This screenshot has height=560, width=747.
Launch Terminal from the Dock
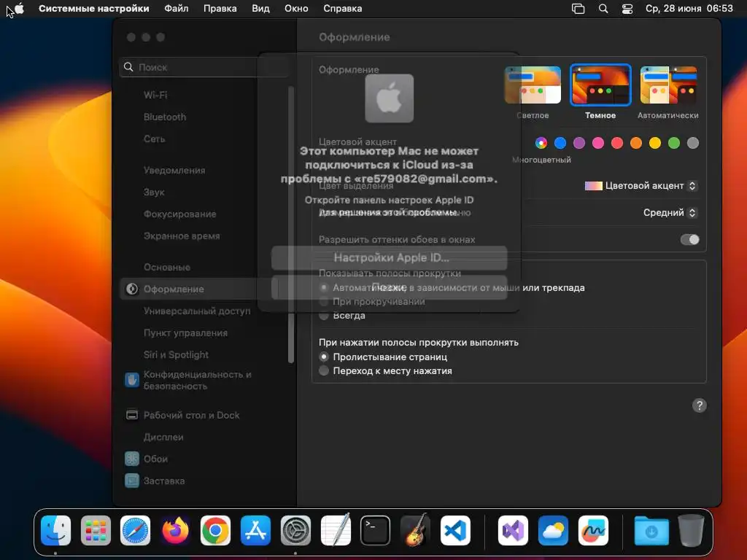(x=375, y=530)
